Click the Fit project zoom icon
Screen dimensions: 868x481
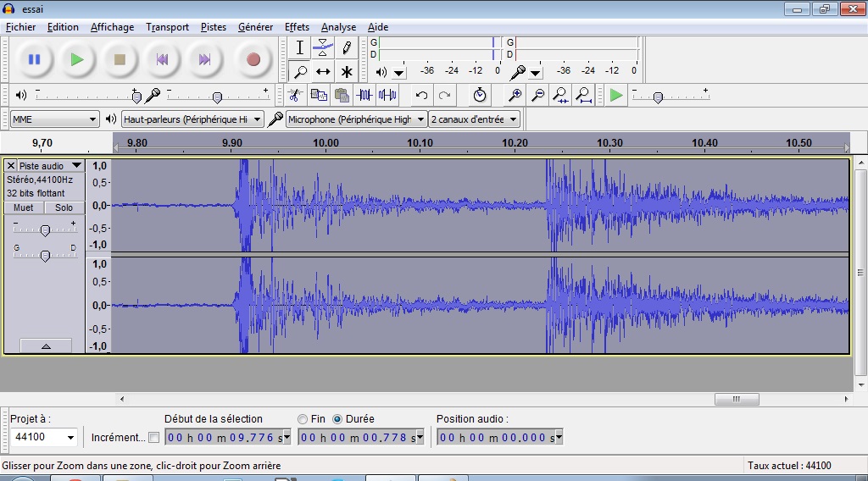point(583,95)
